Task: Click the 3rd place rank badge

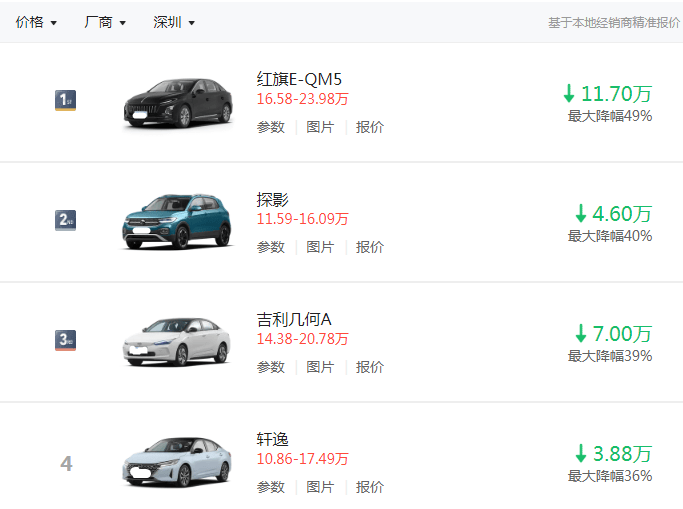Action: [x=65, y=340]
